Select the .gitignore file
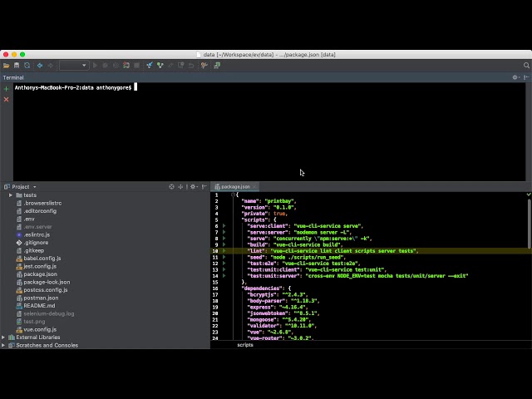 (36, 243)
